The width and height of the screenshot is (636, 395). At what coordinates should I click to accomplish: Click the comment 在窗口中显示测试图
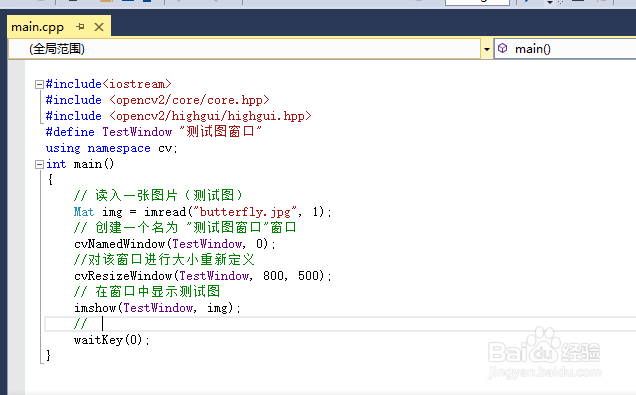[147, 292]
